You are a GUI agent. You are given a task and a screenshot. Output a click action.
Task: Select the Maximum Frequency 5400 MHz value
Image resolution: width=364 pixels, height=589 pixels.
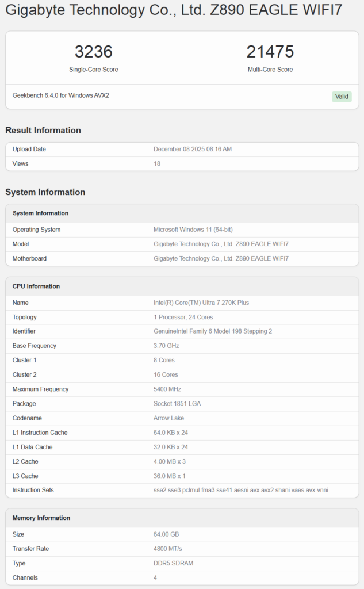pyautogui.click(x=167, y=389)
